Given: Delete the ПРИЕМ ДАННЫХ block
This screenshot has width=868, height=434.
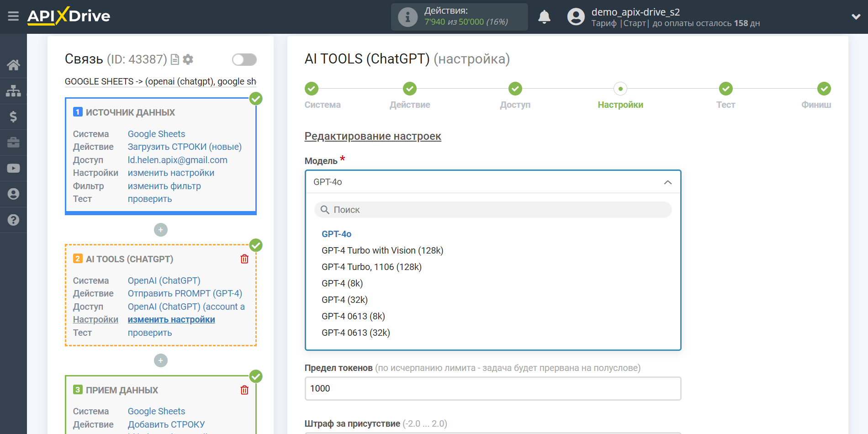Looking at the screenshot, I should (x=244, y=390).
